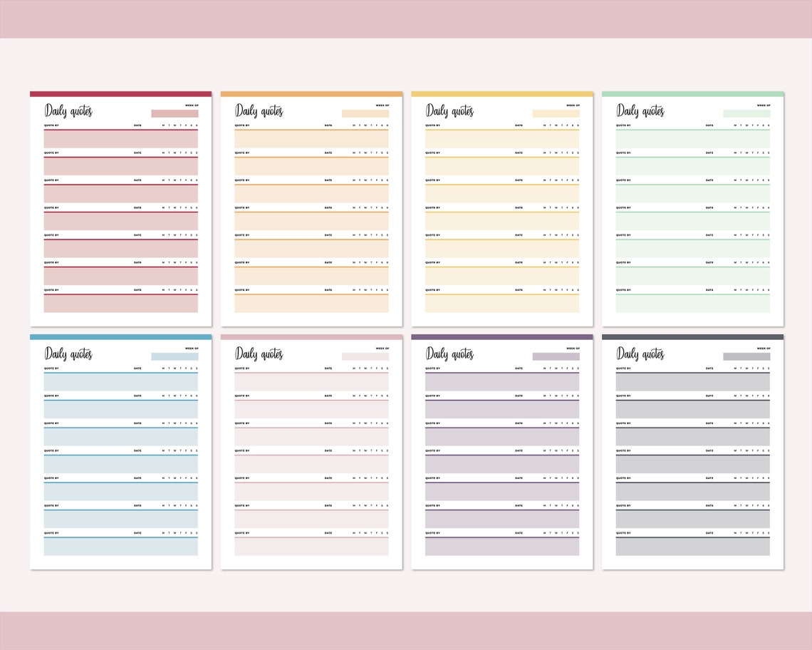
Task: Click the teal header bar on blue template
Action: pyautogui.click(x=119, y=336)
